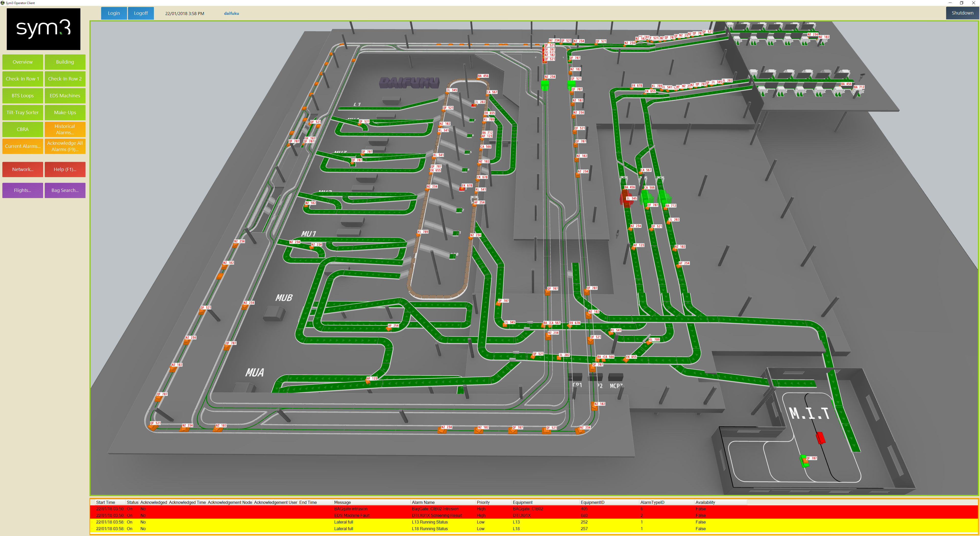Click the Shutdown button
Viewport: 980px width, 536px height.
pos(962,13)
